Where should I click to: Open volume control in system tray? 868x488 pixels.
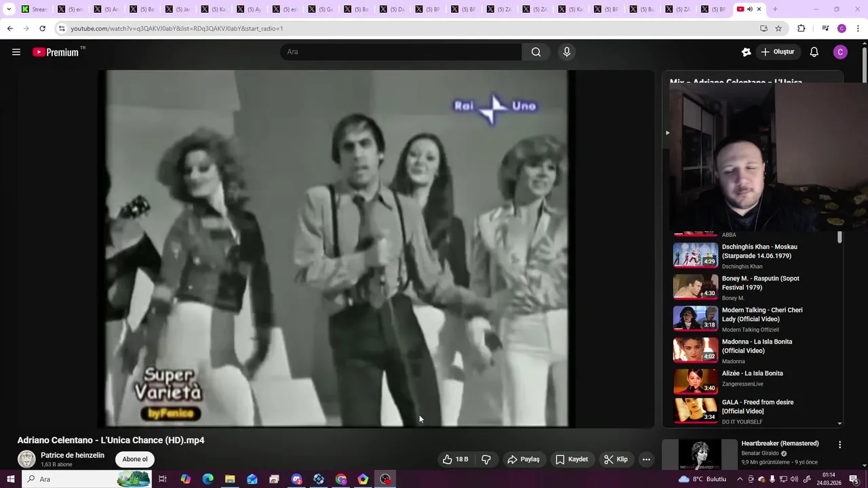pyautogui.click(x=795, y=479)
